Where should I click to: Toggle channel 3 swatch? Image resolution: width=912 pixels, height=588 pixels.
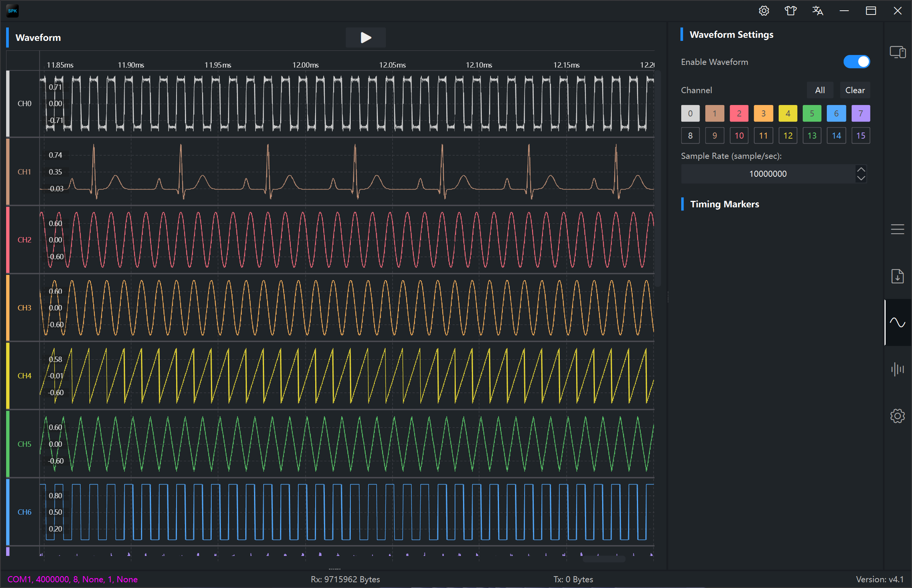[x=763, y=113]
